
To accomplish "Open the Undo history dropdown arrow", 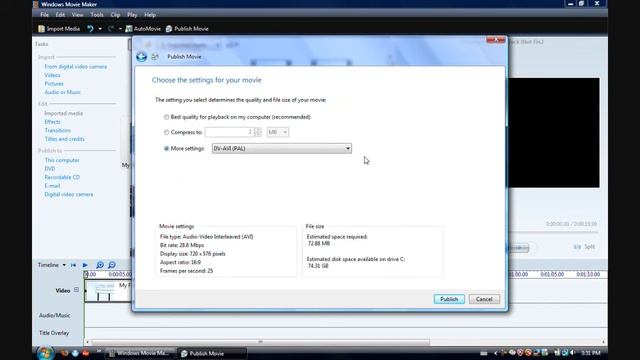I will pos(100,29).
